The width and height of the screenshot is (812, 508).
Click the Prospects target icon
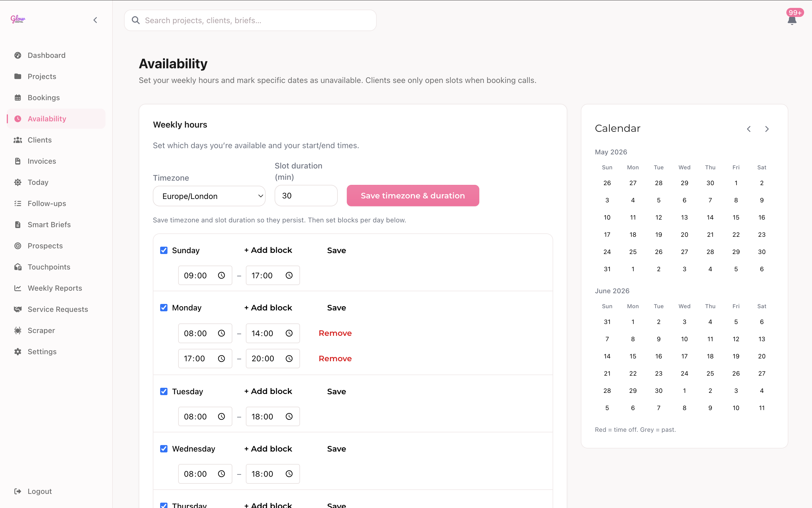pos(18,246)
